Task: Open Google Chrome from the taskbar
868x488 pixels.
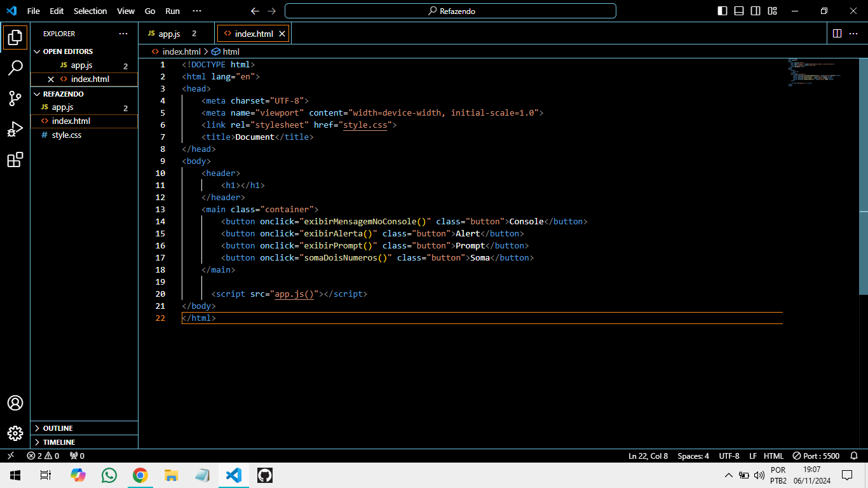Action: [140, 475]
